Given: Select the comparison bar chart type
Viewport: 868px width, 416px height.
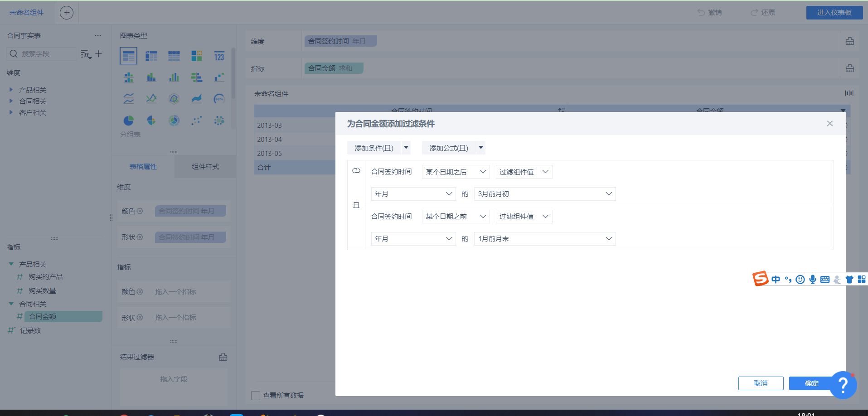Looking at the screenshot, I should (197, 77).
